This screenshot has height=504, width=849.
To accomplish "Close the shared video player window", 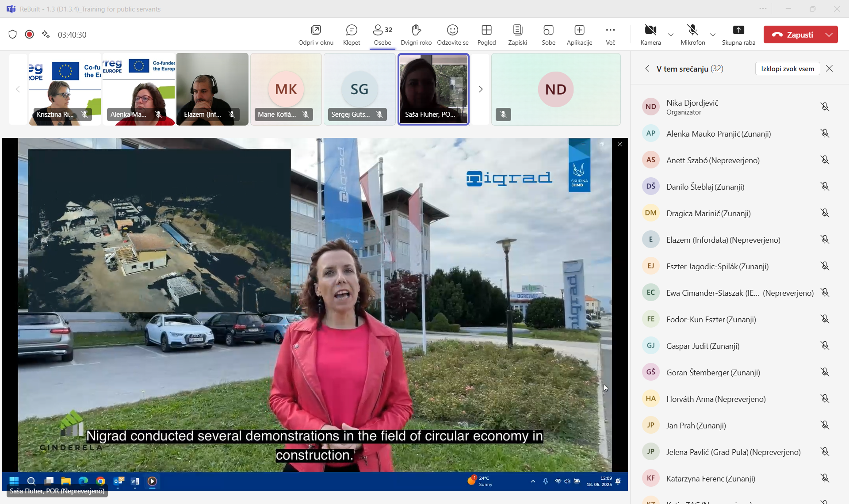I will 620,144.
